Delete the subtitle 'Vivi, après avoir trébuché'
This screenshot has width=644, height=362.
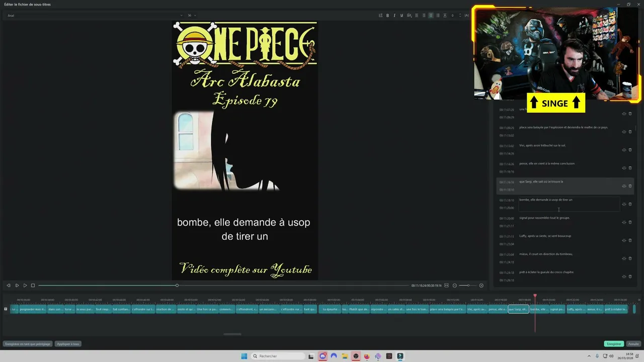tap(630, 150)
